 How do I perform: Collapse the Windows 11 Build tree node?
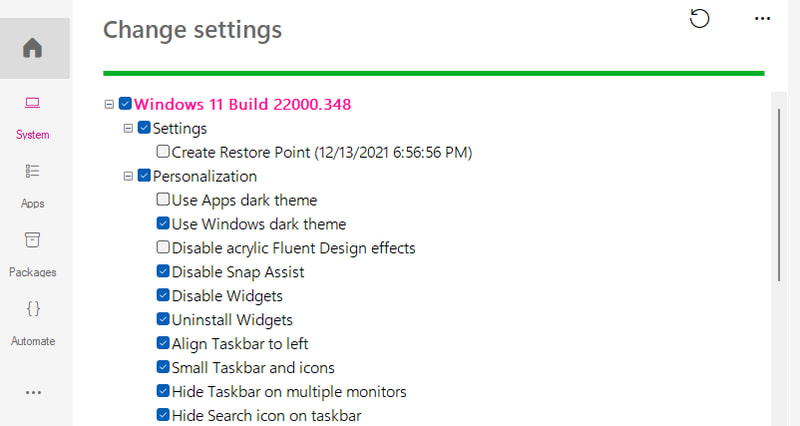109,104
